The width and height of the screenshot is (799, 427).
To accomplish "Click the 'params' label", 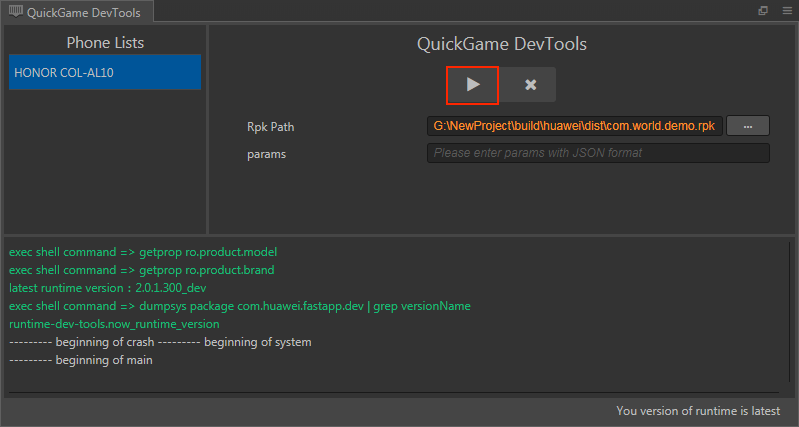I will [267, 154].
